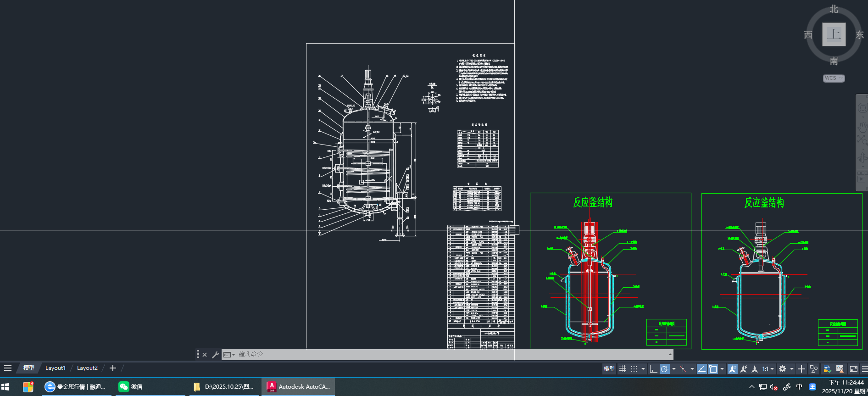The image size is (868, 396).
Task: Click the 模型 model space button in status bar
Action: pyautogui.click(x=609, y=369)
